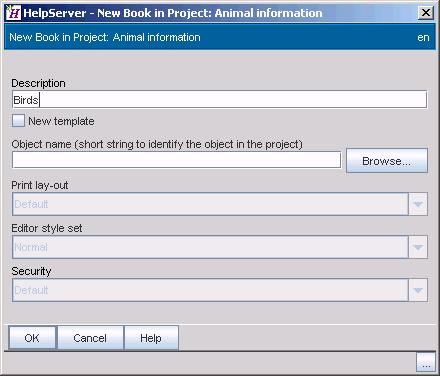Click the 'Editor style set' label
Screen dimensions: 440x376
(47, 228)
